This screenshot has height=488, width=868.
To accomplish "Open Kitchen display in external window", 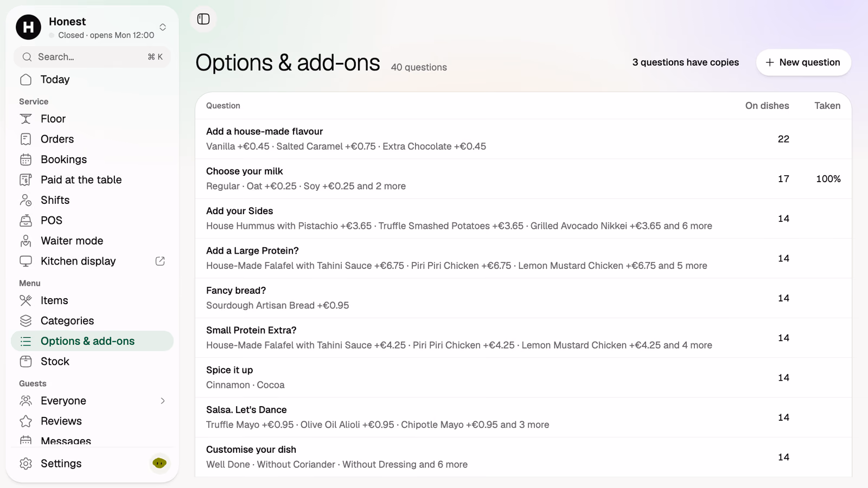I will [160, 261].
